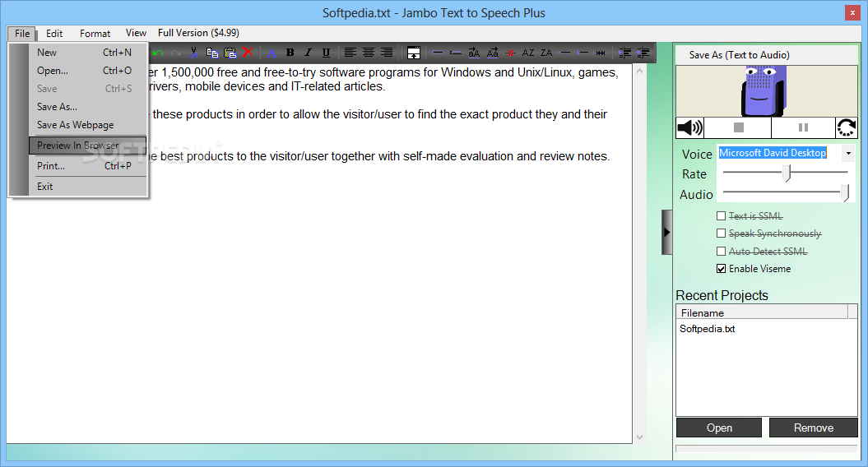Open the Edit menu
This screenshot has height=467, width=868.
[x=54, y=33]
